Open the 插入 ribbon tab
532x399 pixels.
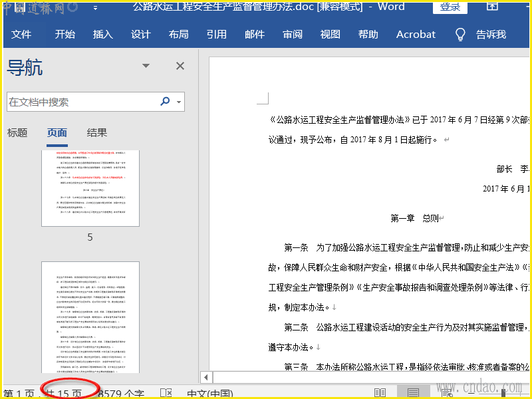(103, 35)
